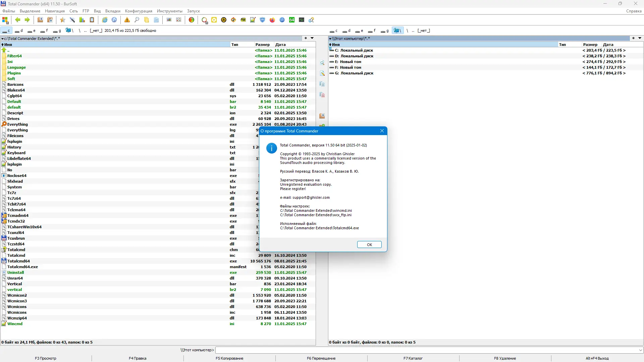Image resolution: width=644 pixels, height=362 pixels.
Task: Click the edit file pencil icon in vertical bar
Action: click(322, 73)
